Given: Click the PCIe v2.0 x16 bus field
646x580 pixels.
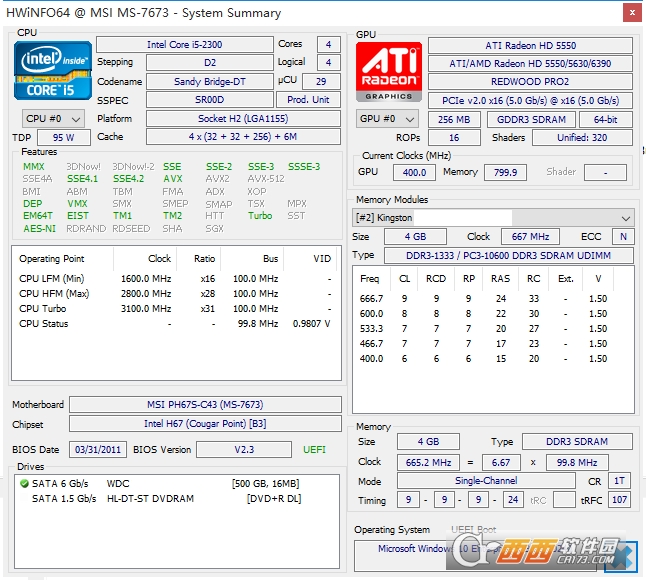Looking at the screenshot, I should (x=530, y=101).
